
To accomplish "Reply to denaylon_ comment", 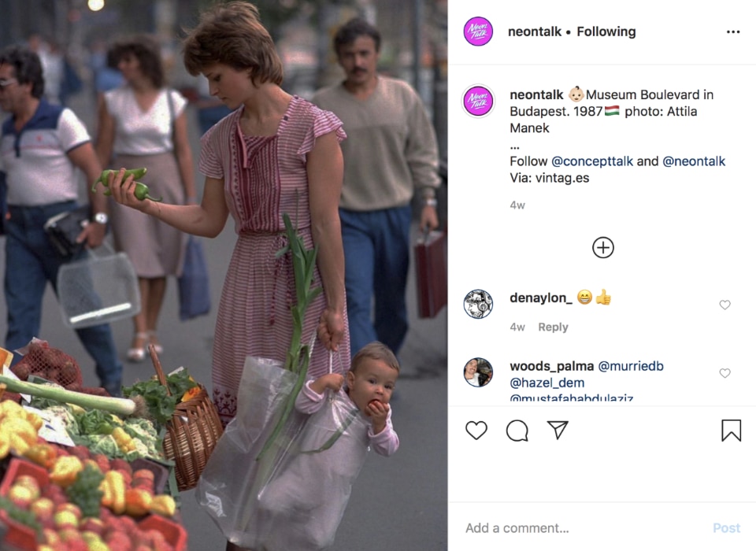I will pos(553,327).
